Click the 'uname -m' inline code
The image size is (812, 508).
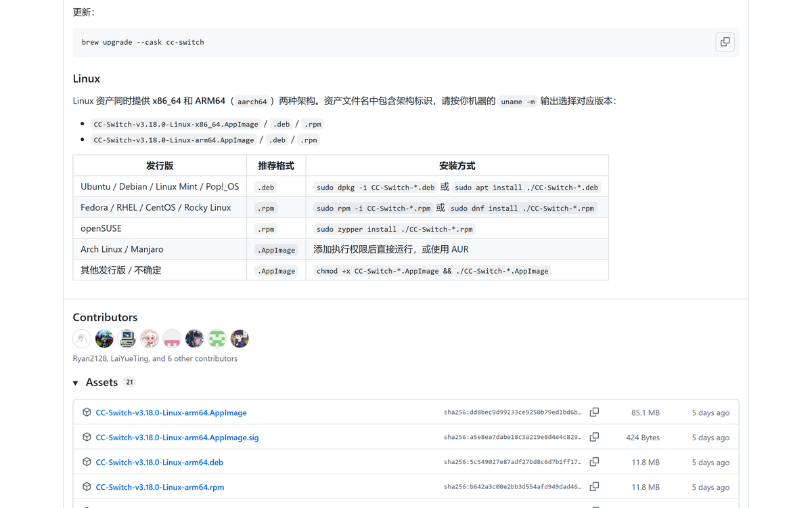518,102
